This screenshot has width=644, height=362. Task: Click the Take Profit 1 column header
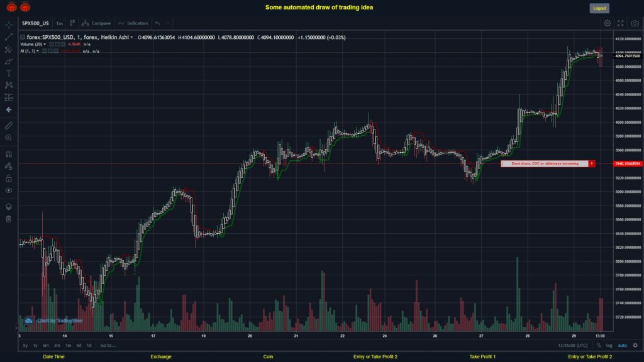pyautogui.click(x=482, y=357)
